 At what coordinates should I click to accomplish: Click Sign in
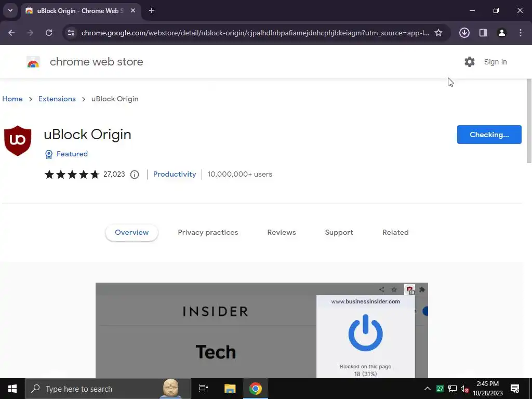(x=495, y=62)
